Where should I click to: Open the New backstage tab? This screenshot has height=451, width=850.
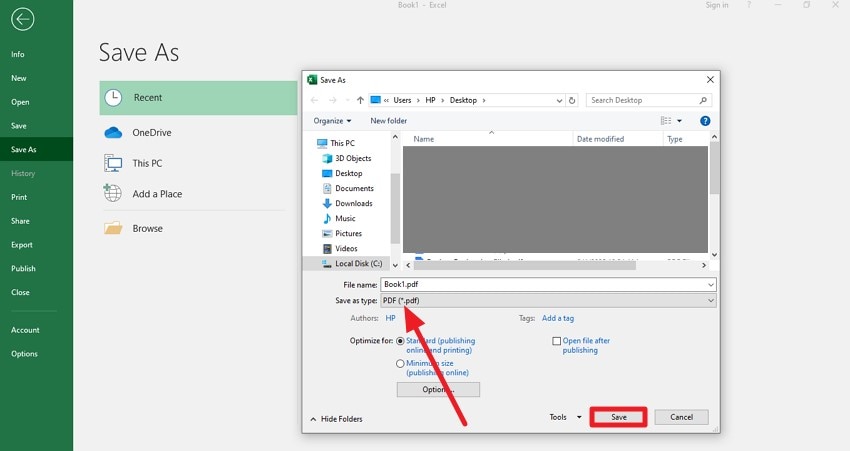(18, 78)
